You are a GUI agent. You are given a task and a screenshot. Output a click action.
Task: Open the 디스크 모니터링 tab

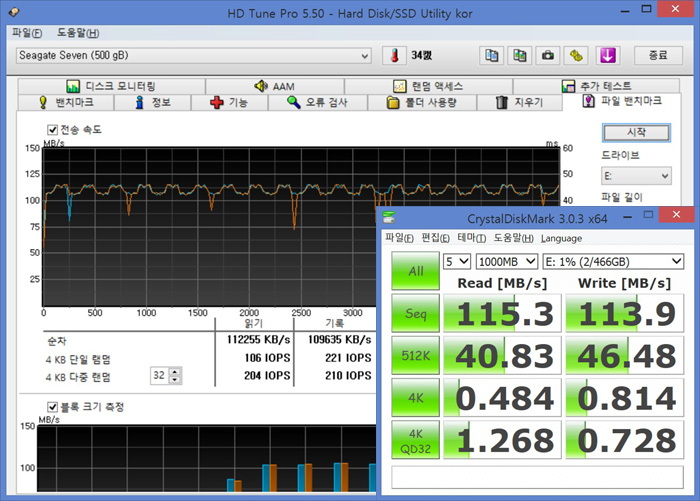tap(111, 86)
